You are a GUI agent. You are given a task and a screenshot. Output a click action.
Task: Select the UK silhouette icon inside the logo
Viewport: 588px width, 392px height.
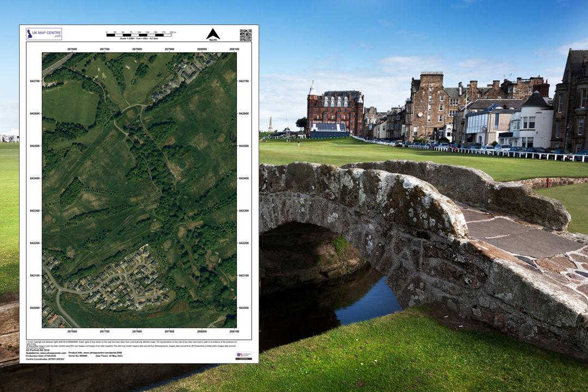[29, 34]
